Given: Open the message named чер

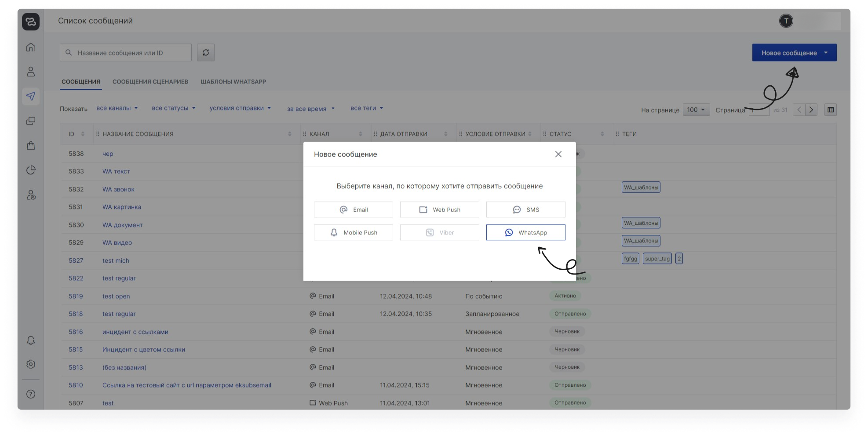Looking at the screenshot, I should (108, 154).
